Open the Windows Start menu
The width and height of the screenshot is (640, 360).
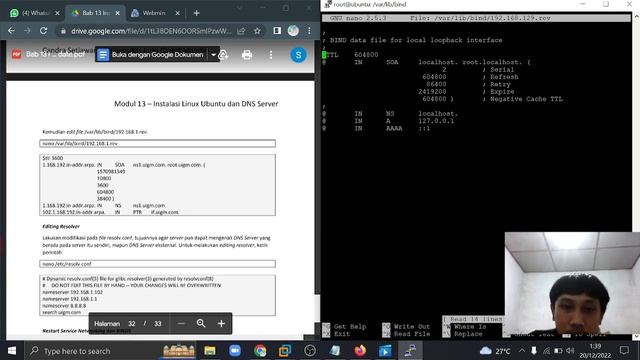(12, 351)
